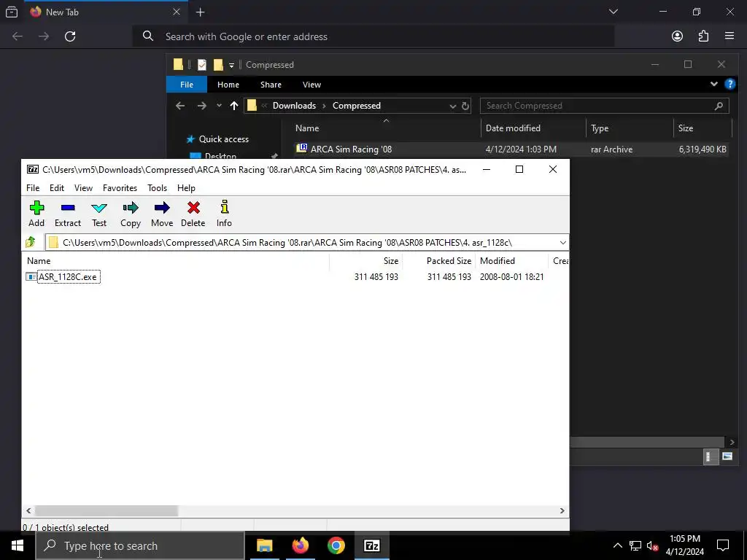Go up one folder level in 7-Zip
The height and width of the screenshot is (560, 747).
pyautogui.click(x=31, y=242)
